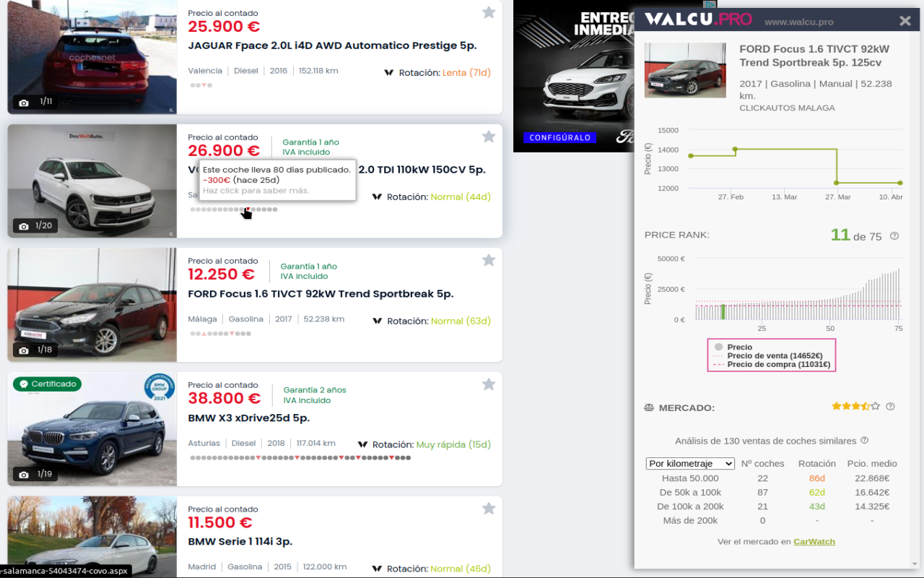Star the Jaguar Fpace listing as favorite
The image size is (924, 578).
[489, 12]
